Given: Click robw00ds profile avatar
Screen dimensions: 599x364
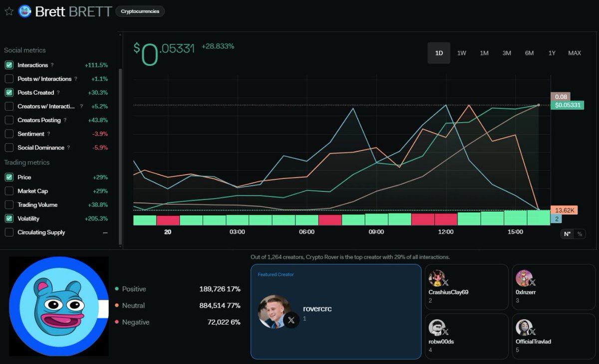Looking at the screenshot, I should 437,327.
